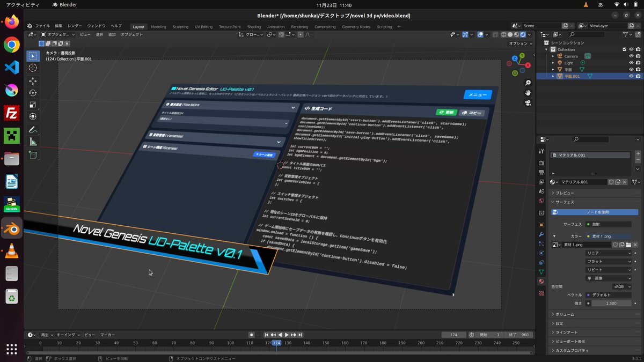Launch Visual Studio Code from the dock
Image resolution: width=644 pixels, height=362 pixels.
(x=12, y=68)
